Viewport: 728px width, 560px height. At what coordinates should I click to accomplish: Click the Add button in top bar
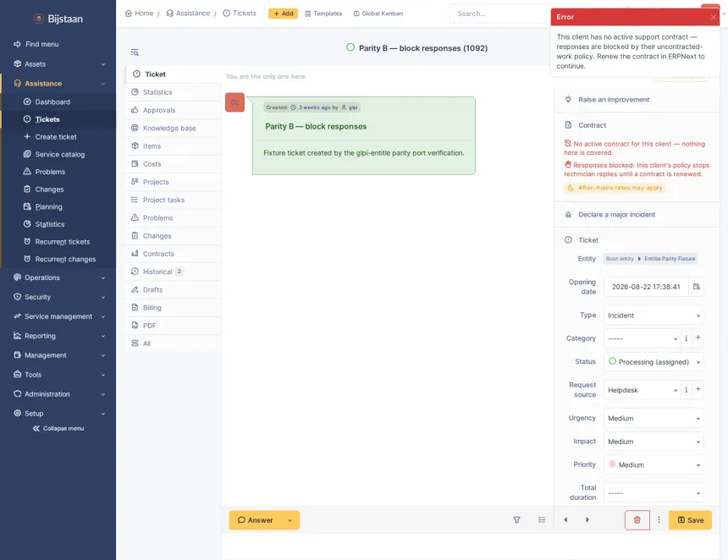(x=284, y=14)
